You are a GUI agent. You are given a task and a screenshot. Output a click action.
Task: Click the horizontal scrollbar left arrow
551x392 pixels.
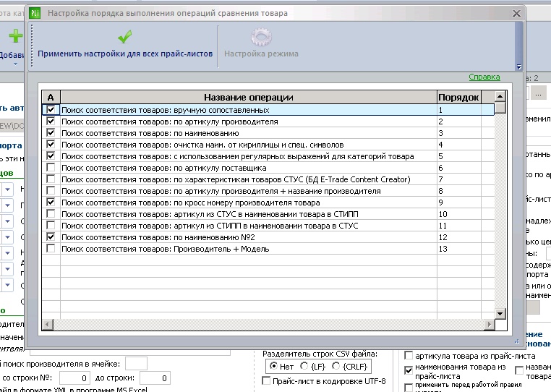[48, 324]
